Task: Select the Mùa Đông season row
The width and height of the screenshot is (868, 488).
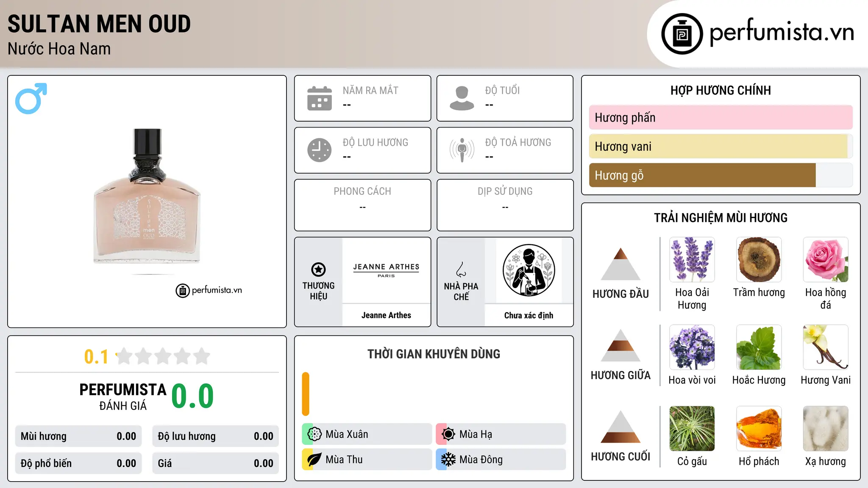Action: click(x=501, y=459)
